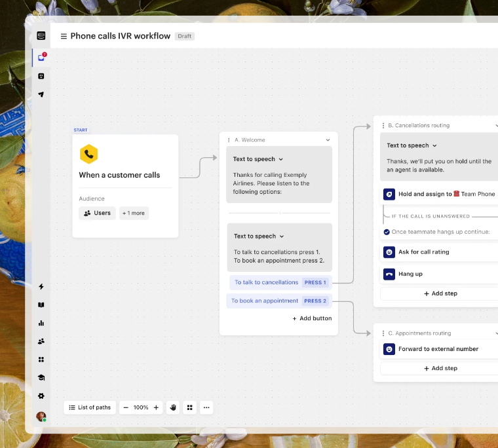
Task: Open the Contacts people icon in sidebar
Action: [x=41, y=341]
